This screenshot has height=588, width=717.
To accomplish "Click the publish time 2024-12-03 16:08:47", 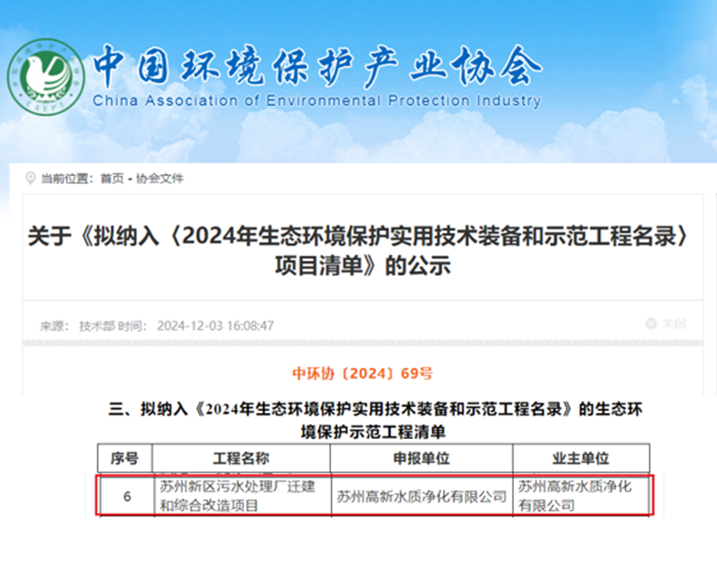I will point(215,325).
